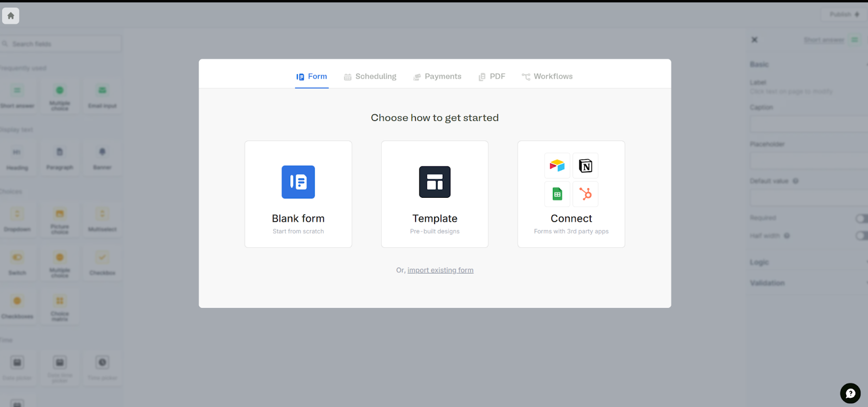Toggle the Required switch
The image size is (868, 407).
click(861, 218)
